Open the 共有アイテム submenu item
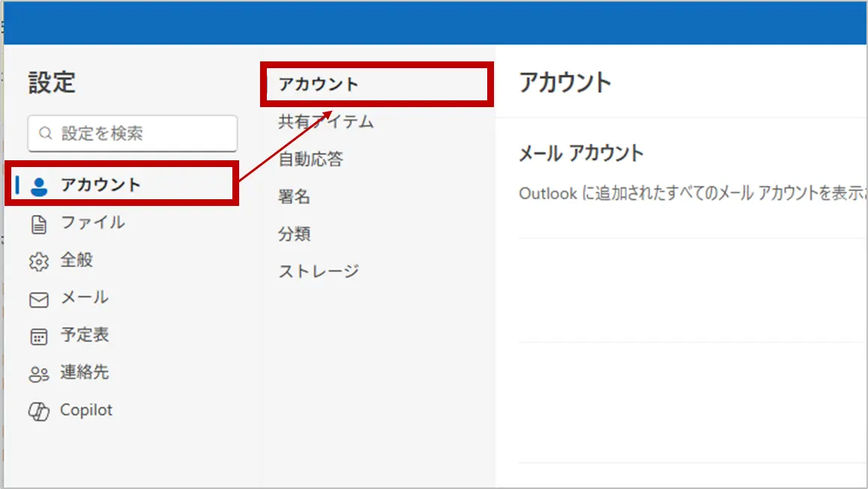Viewport: 868px width, 489px height. (x=325, y=121)
